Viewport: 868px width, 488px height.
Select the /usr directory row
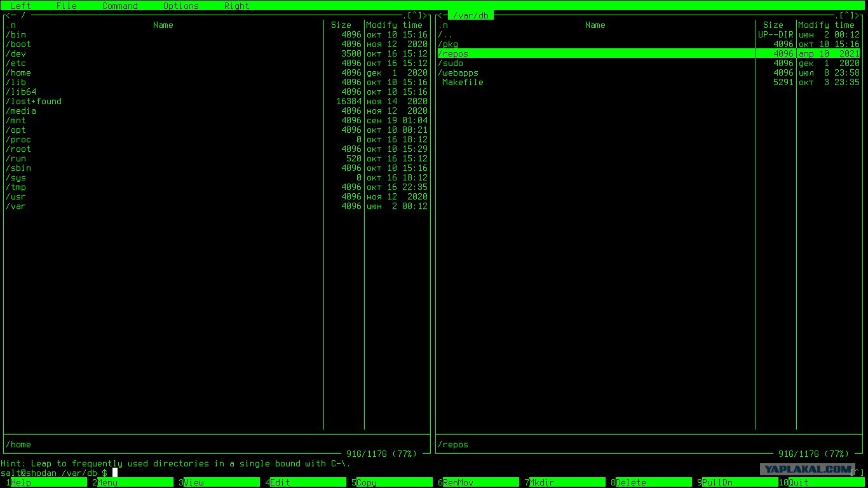[216, 196]
